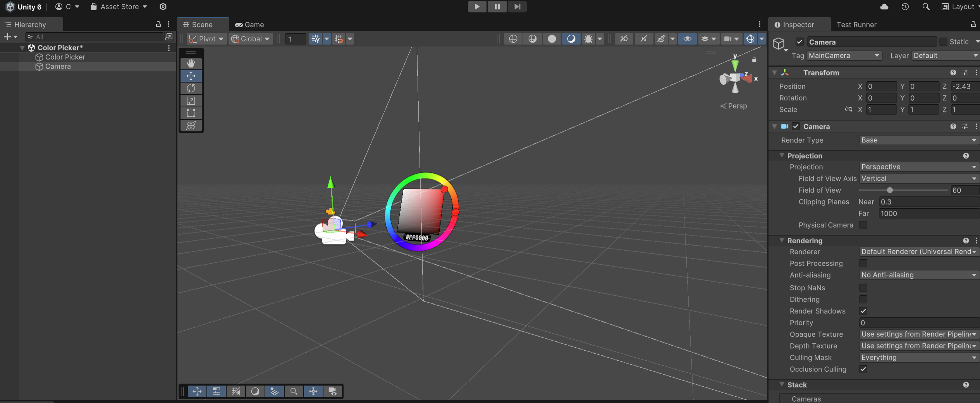Toggle the search overlay in bottom toolbar

click(x=294, y=391)
